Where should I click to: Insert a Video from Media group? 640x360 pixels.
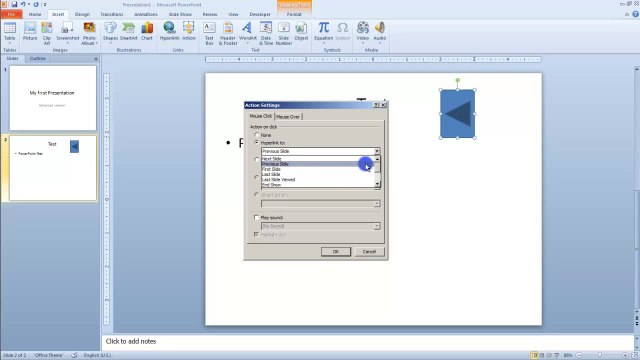(362, 33)
